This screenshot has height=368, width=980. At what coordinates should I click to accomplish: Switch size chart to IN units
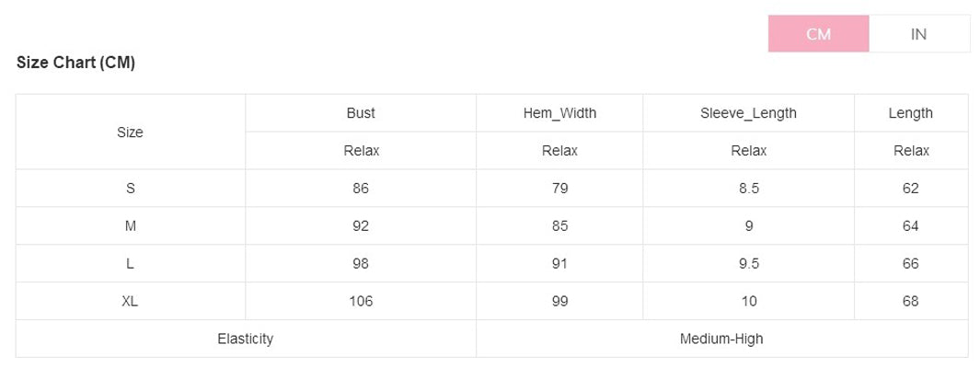(918, 34)
